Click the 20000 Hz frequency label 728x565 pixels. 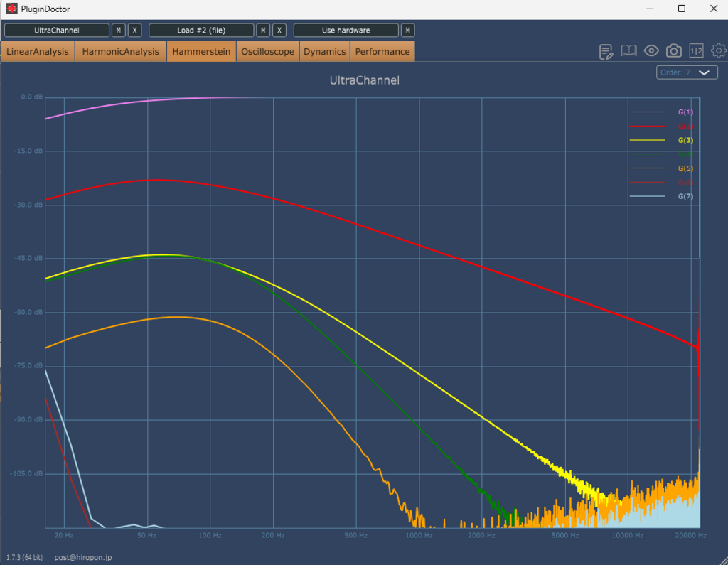point(690,535)
